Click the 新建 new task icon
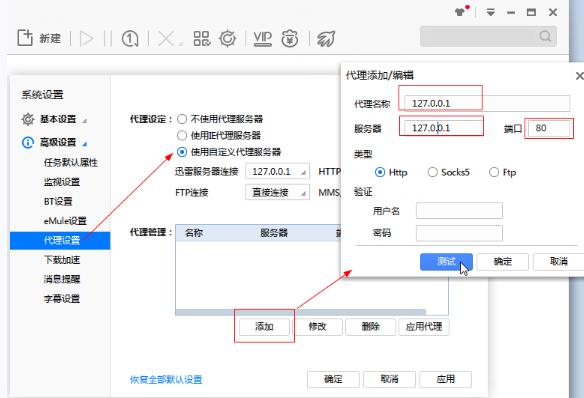Viewport: 584px width, 398px height. 25,38
